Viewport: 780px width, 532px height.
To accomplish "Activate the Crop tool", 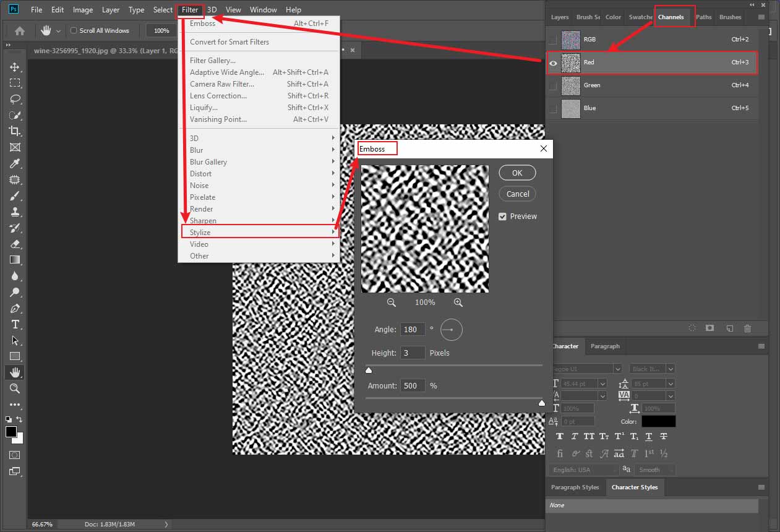I will coord(15,131).
